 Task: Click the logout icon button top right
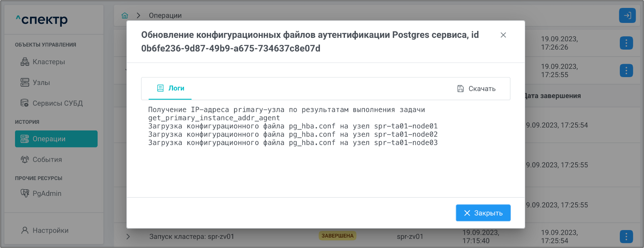coord(627,16)
